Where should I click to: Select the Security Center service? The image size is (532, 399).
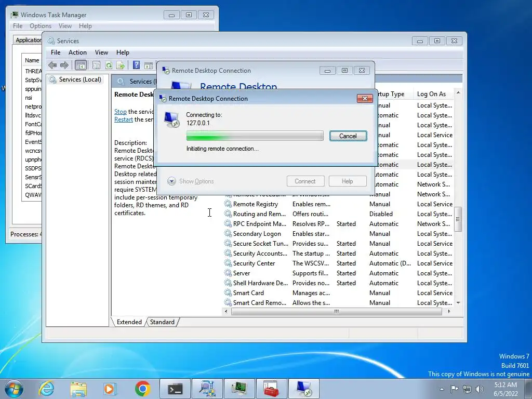(338, 263)
